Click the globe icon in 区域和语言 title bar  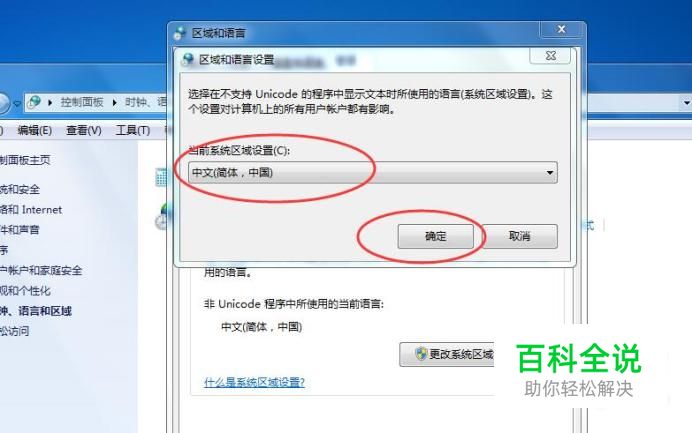[x=180, y=33]
